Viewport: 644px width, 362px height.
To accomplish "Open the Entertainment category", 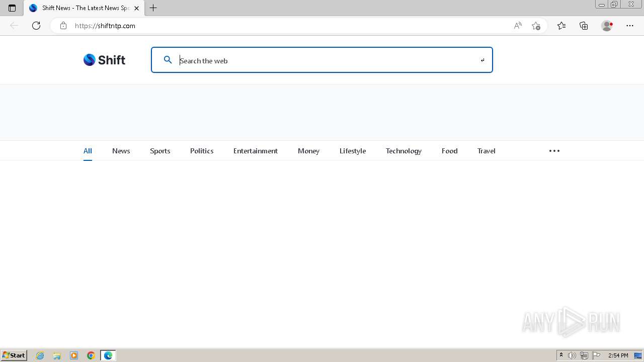I will coord(256,151).
